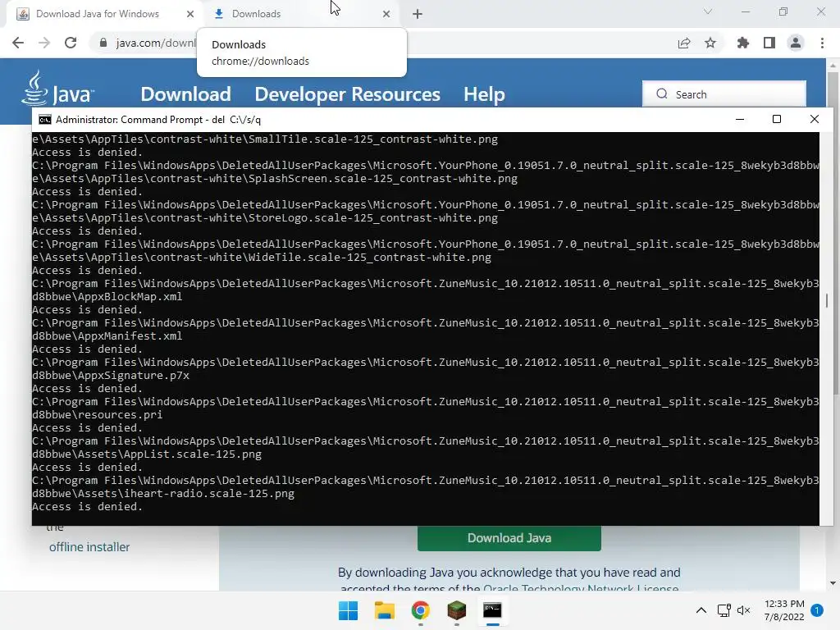The width and height of the screenshot is (840, 630).
Task: Minimize the Chrome window
Action: click(x=745, y=11)
